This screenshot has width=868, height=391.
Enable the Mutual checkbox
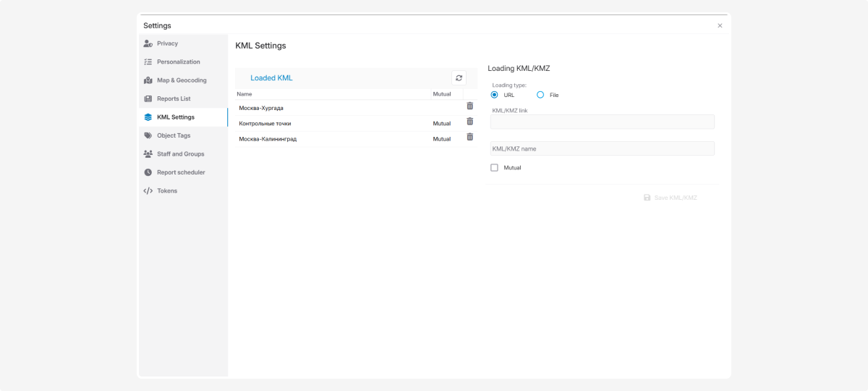click(495, 167)
